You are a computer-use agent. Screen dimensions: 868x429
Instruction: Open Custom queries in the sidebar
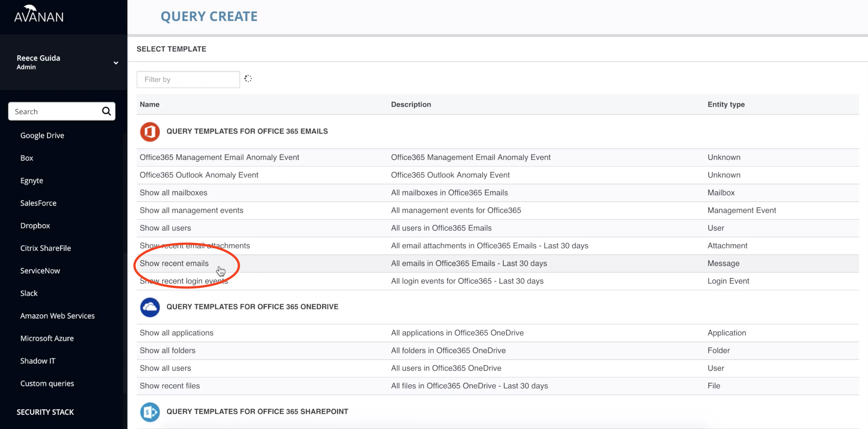pos(47,383)
